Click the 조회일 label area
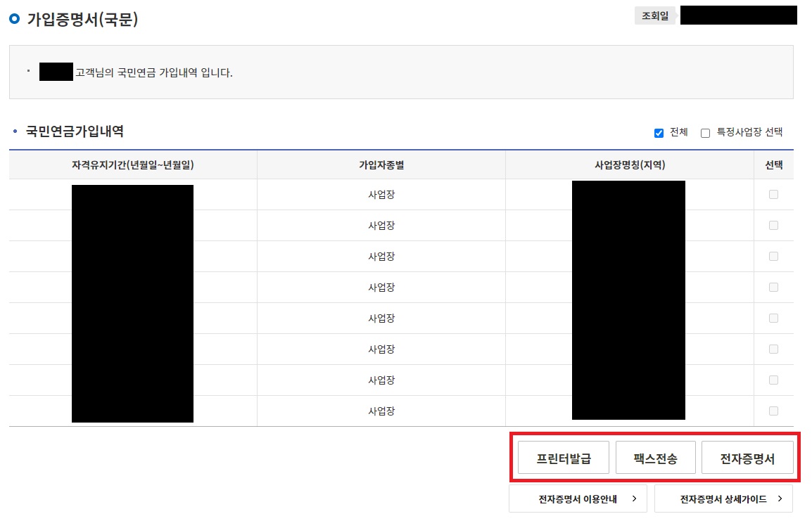812x521 pixels. [x=655, y=15]
